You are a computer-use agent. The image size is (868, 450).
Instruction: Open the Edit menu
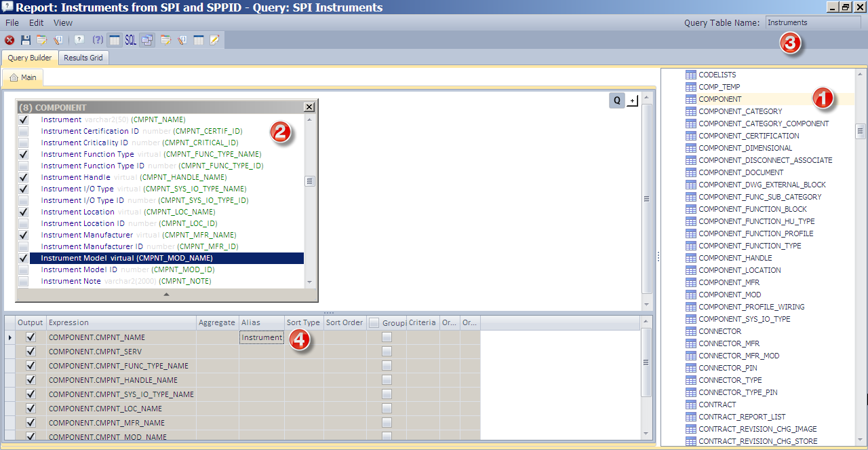click(36, 22)
